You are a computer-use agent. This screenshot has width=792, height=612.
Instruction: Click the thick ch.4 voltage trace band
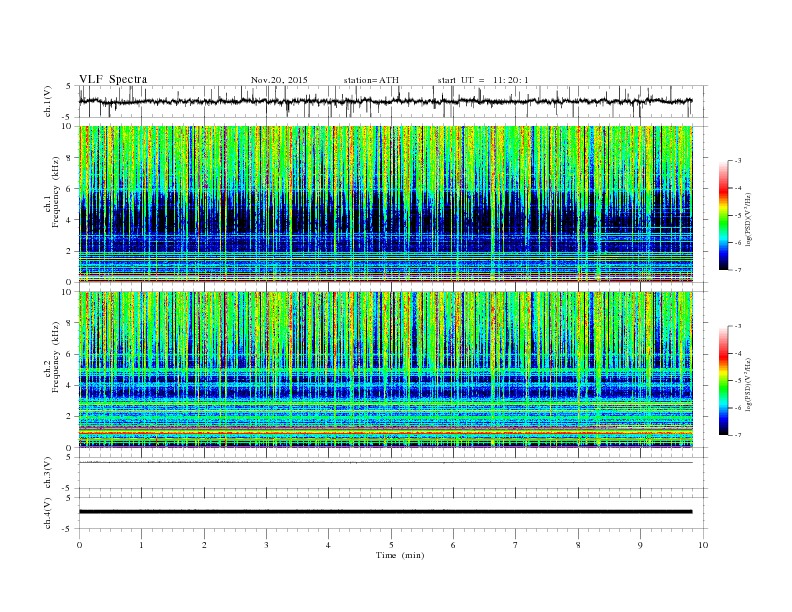coord(385,512)
